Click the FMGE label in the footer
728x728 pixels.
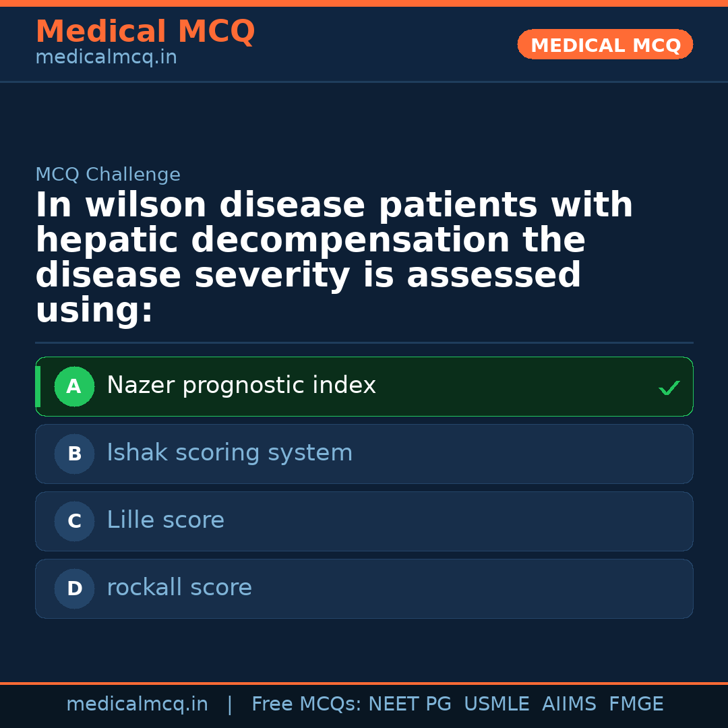point(636,704)
